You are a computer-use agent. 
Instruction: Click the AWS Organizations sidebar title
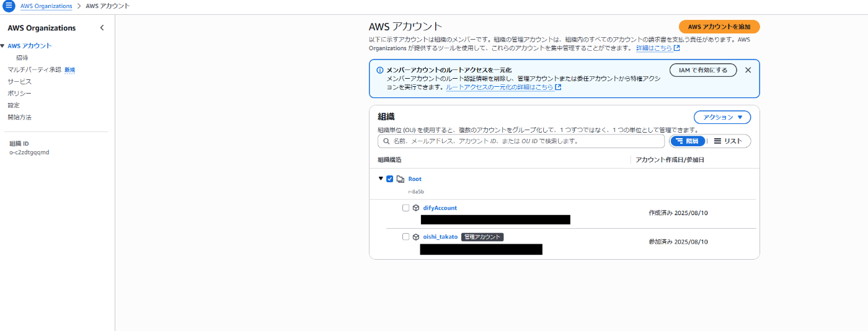(x=42, y=28)
